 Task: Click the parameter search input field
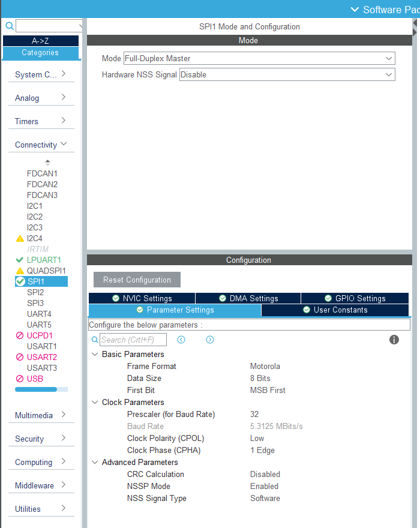click(133, 340)
